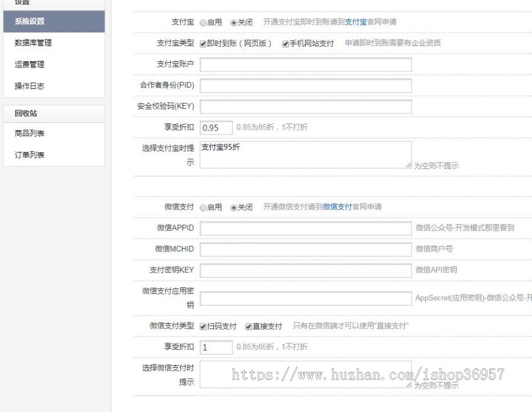Edit the 支付宝 享受折扣 field showing 0.95

[x=216, y=128]
